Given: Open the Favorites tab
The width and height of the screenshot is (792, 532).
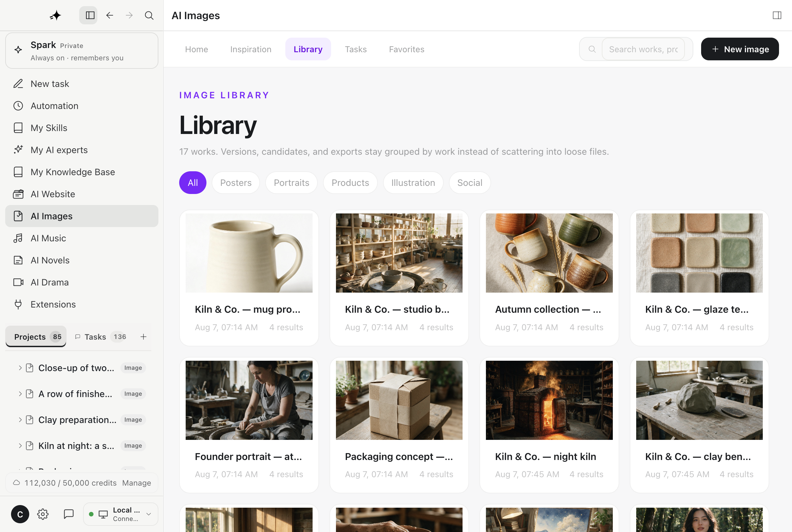Looking at the screenshot, I should (x=407, y=49).
